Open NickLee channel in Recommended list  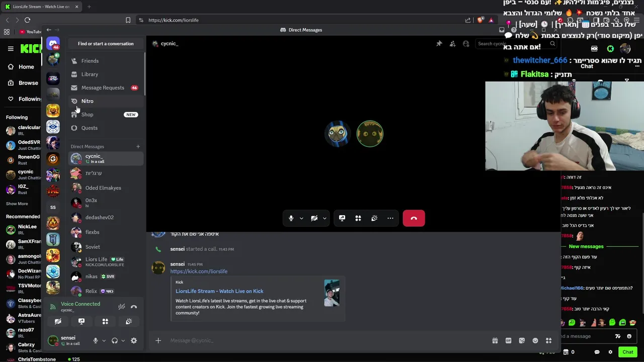(x=23, y=229)
